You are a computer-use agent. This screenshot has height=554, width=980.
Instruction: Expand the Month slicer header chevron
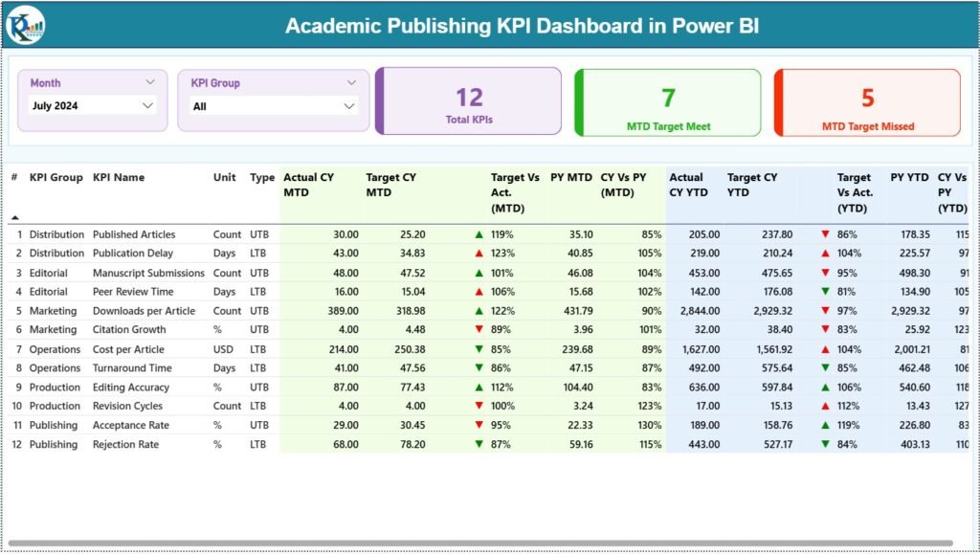150,82
